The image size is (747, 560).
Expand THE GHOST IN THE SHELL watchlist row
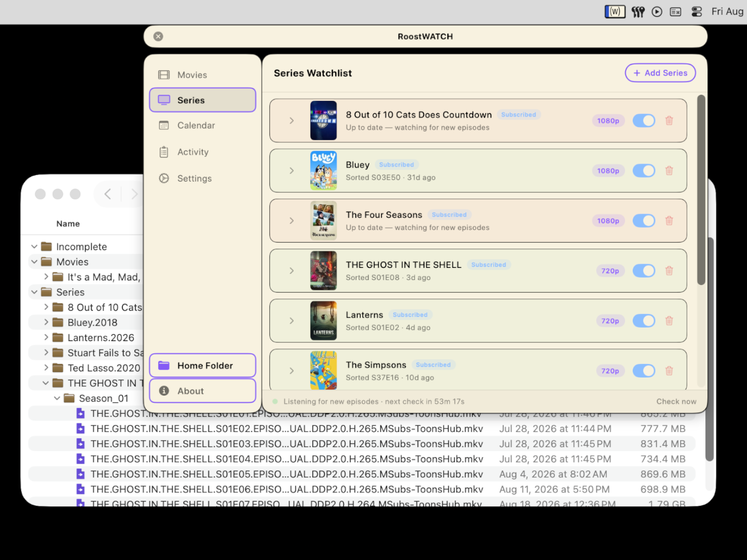click(291, 271)
